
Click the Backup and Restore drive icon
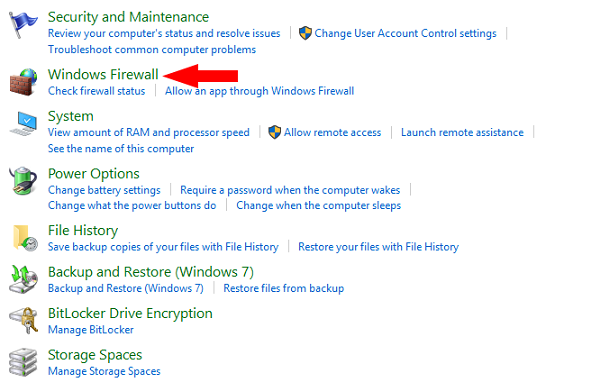[23, 280]
